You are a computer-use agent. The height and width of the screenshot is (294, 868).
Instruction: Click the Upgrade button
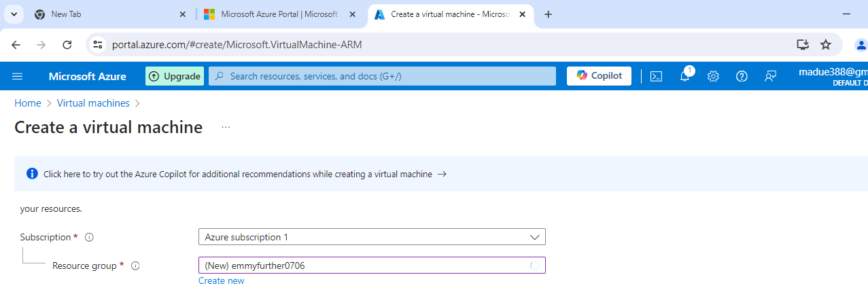coord(175,76)
